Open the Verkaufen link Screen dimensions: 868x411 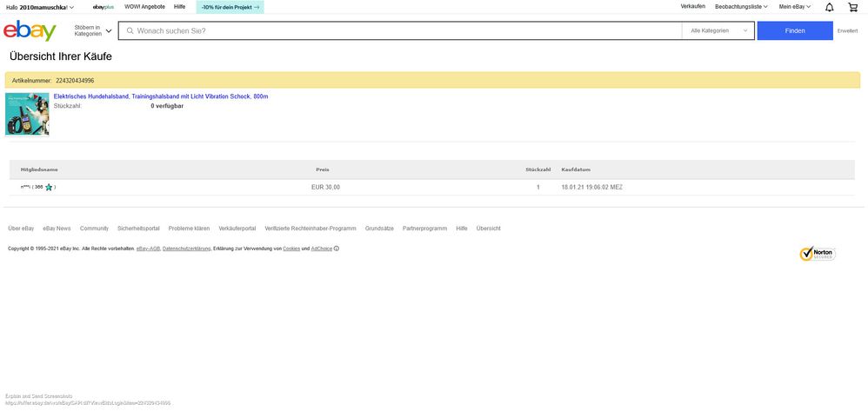click(692, 7)
